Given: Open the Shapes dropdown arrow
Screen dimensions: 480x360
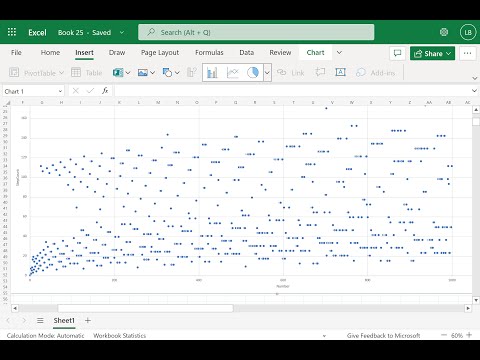Looking at the screenshot, I should [177, 73].
